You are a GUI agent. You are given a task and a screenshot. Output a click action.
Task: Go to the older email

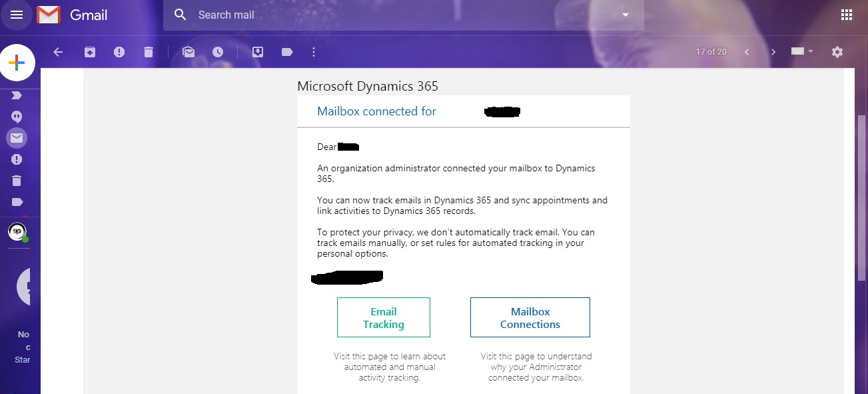pyautogui.click(x=773, y=52)
